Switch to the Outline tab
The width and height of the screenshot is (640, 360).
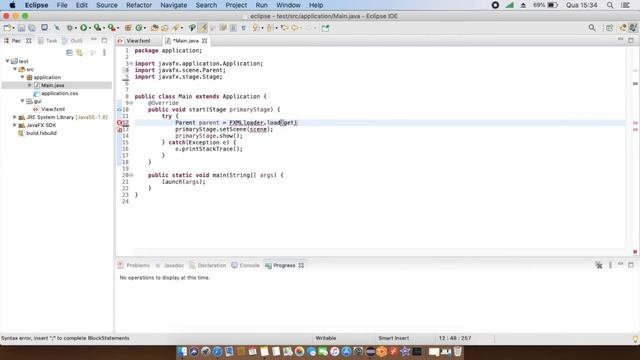pyautogui.click(x=72, y=41)
